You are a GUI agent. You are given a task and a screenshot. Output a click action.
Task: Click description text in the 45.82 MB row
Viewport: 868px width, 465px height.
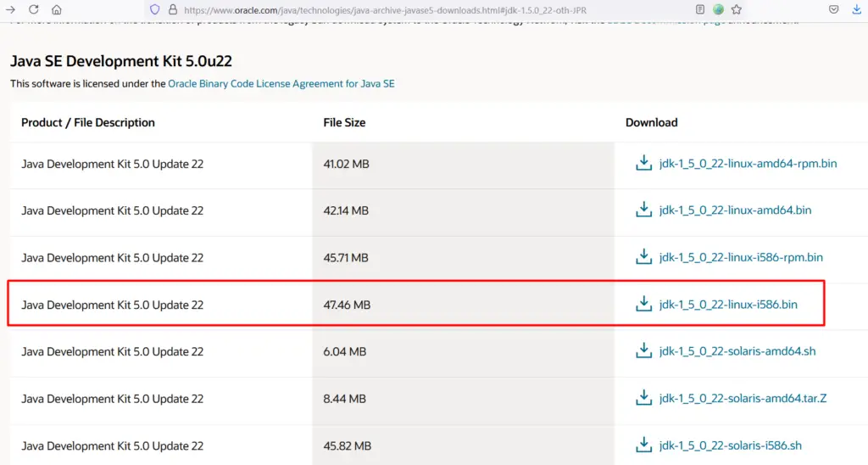[113, 445]
